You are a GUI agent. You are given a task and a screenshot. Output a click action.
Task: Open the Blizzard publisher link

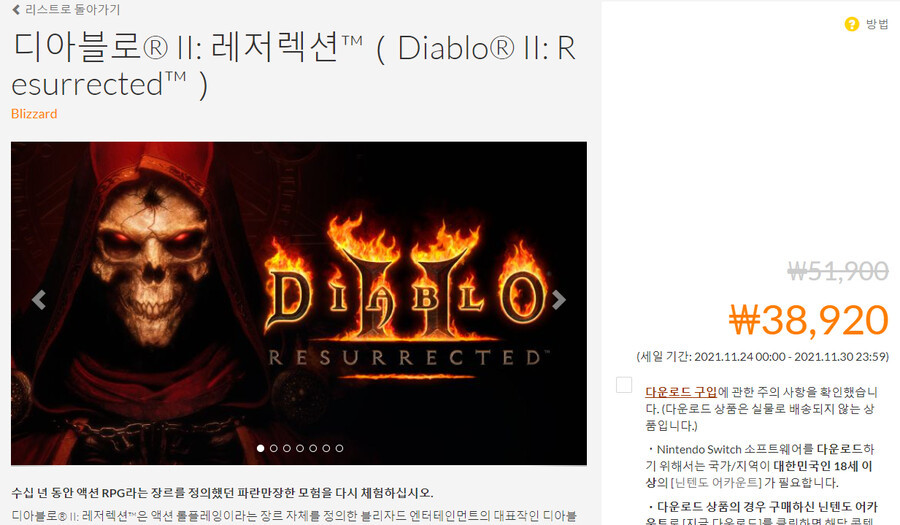tap(34, 114)
